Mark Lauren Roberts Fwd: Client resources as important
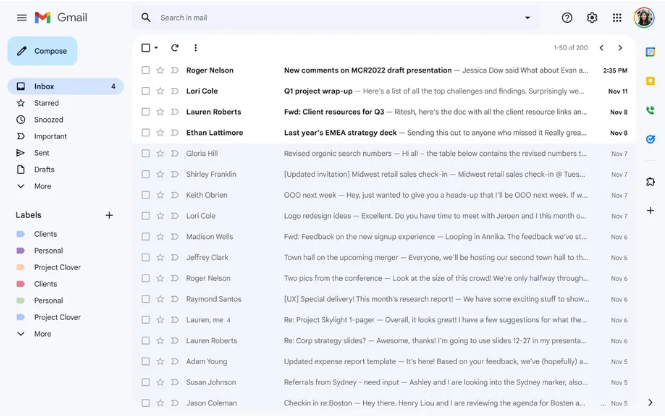This screenshot has height=416, width=665. (175, 112)
